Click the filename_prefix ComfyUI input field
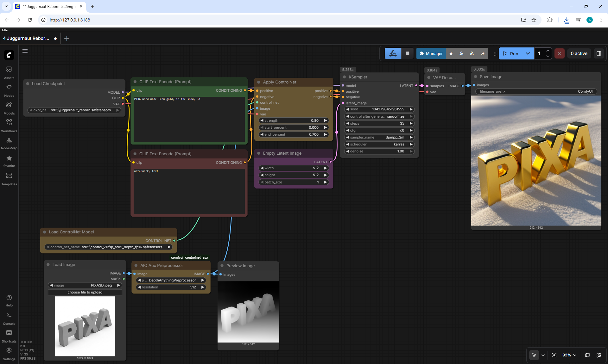The height and width of the screenshot is (364, 608). pyautogui.click(x=536, y=91)
